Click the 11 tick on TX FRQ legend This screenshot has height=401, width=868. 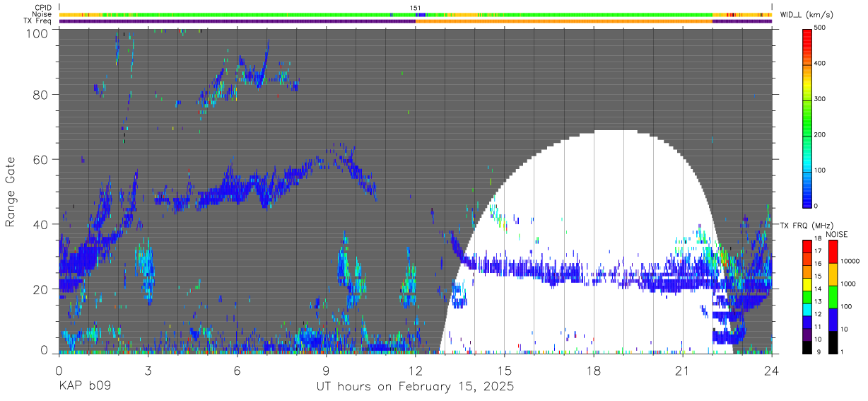819,327
